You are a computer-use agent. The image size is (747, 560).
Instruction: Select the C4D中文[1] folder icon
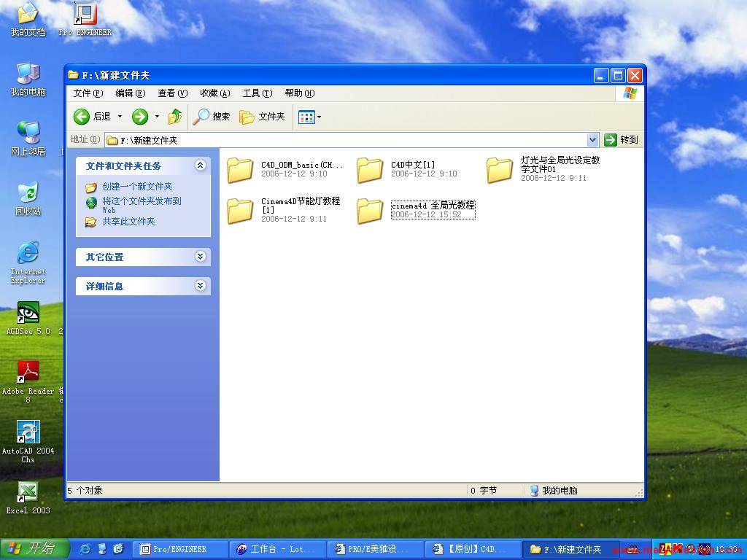pyautogui.click(x=370, y=170)
